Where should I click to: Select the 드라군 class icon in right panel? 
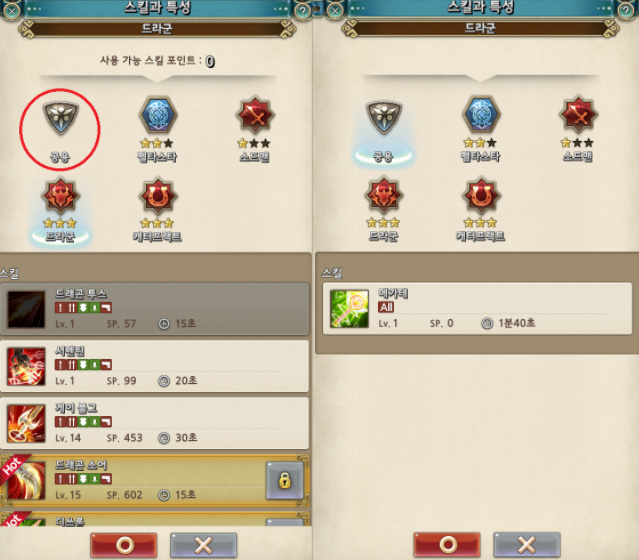tap(383, 195)
